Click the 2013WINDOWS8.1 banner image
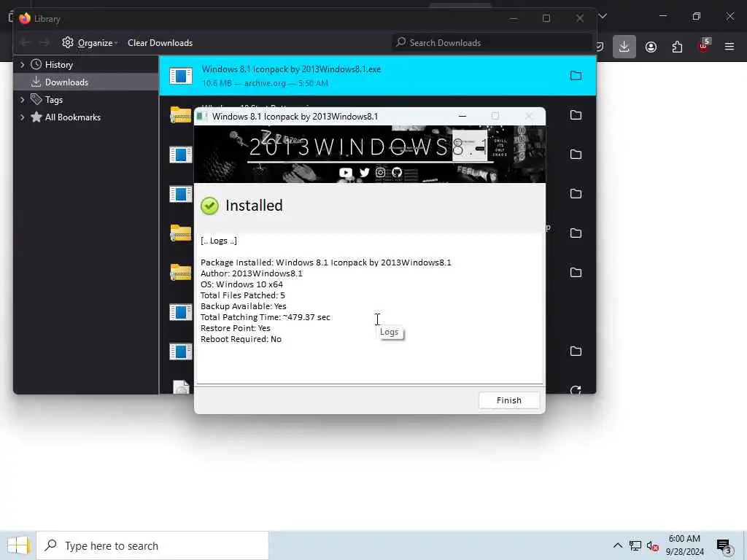Screen dimensions: 747x560 tap(370, 155)
